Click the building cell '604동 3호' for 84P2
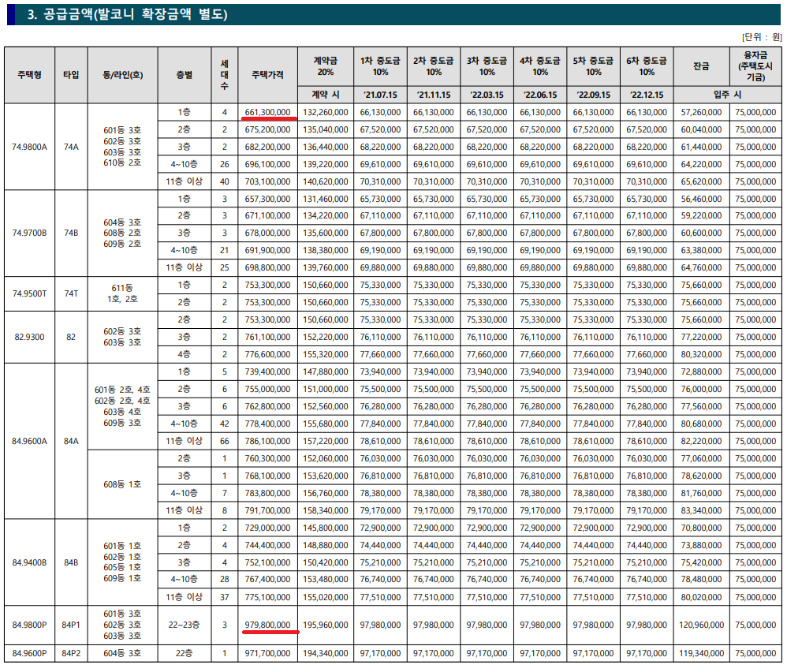The width and height of the screenshot is (787, 672). pyautogui.click(x=122, y=653)
